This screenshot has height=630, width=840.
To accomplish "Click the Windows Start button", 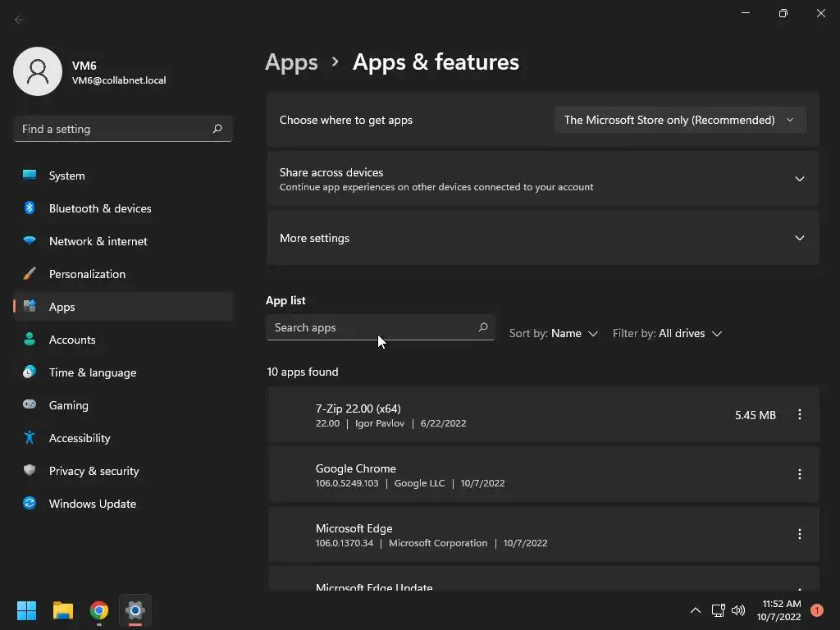I will [x=27, y=610].
